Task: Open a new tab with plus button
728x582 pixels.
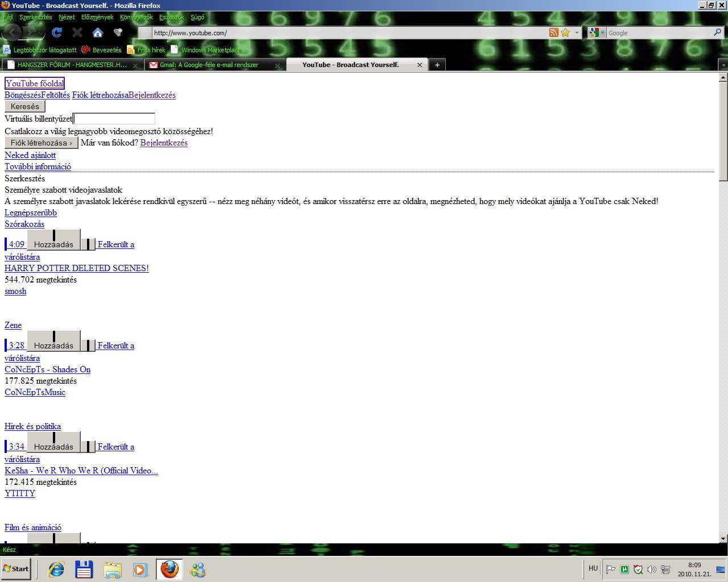Action: (437, 65)
